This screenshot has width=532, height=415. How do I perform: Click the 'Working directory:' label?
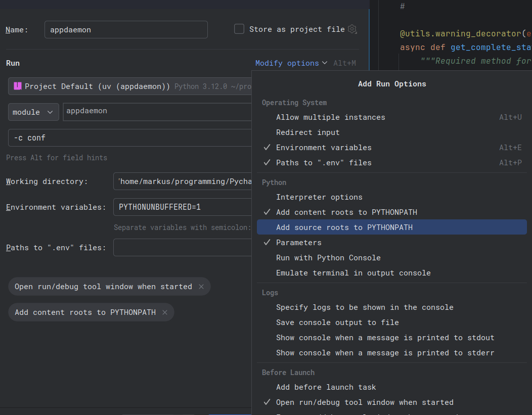(x=47, y=181)
